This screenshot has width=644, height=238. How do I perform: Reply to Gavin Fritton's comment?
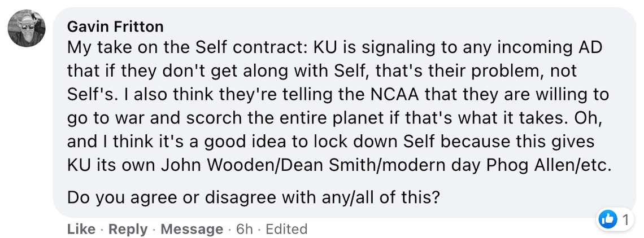[x=128, y=229]
